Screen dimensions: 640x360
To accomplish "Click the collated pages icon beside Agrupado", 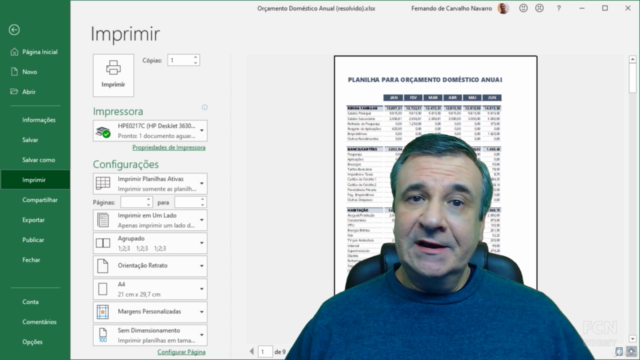I will pyautogui.click(x=103, y=243).
